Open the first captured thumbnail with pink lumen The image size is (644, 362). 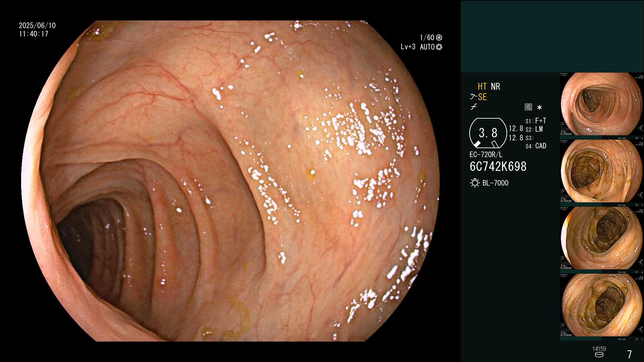pyautogui.click(x=602, y=104)
